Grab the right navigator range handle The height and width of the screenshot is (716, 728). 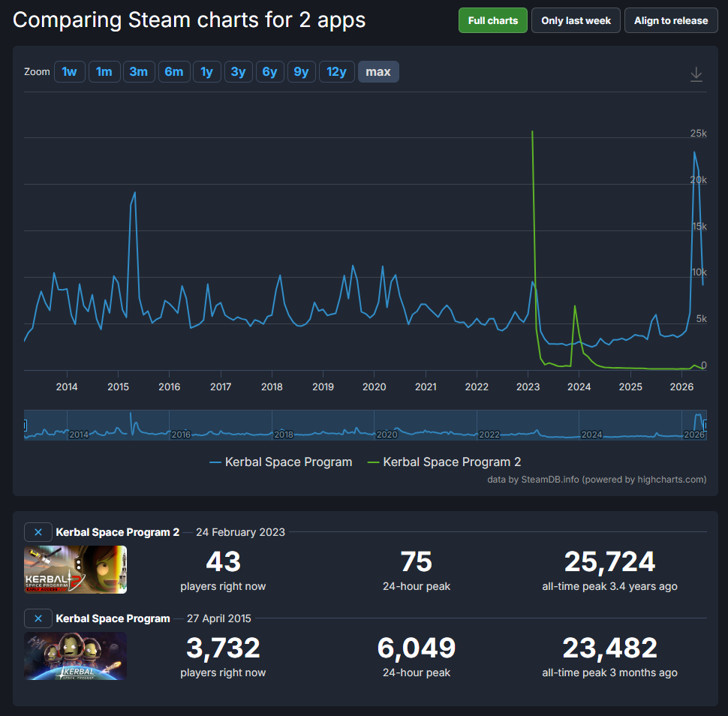click(x=705, y=425)
